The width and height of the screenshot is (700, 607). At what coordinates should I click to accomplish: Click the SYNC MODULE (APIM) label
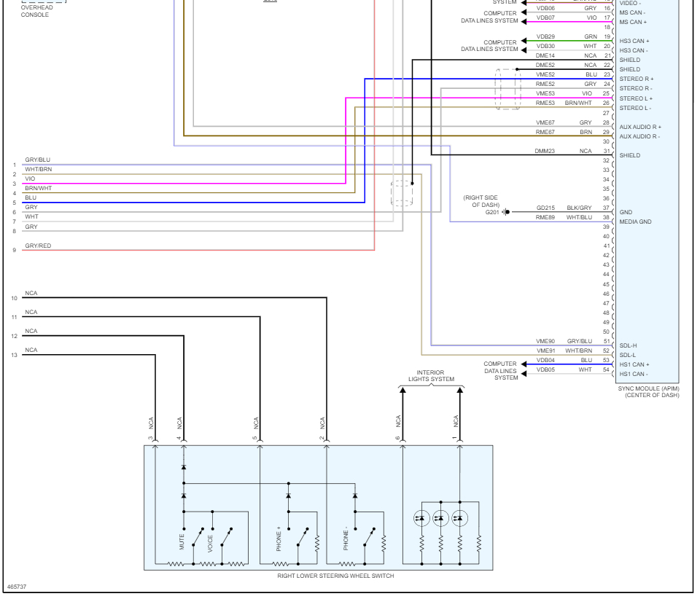[648, 392]
